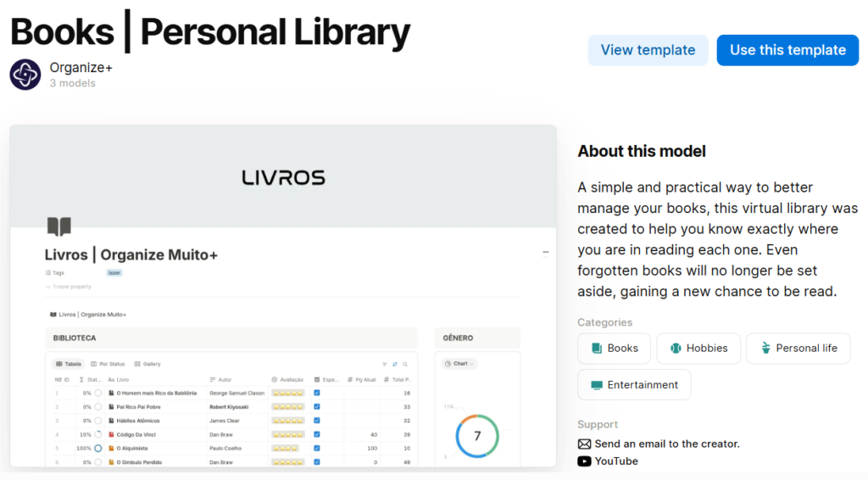Click the progress ring of the Código Da Vinci row

tap(98, 434)
